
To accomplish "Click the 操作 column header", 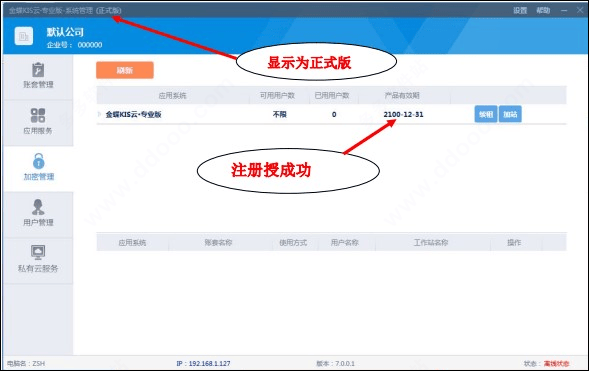I will coord(514,243).
